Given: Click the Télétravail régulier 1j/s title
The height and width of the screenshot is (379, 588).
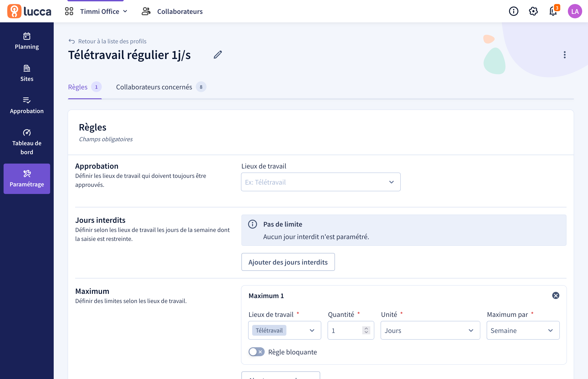Looking at the screenshot, I should tap(129, 55).
